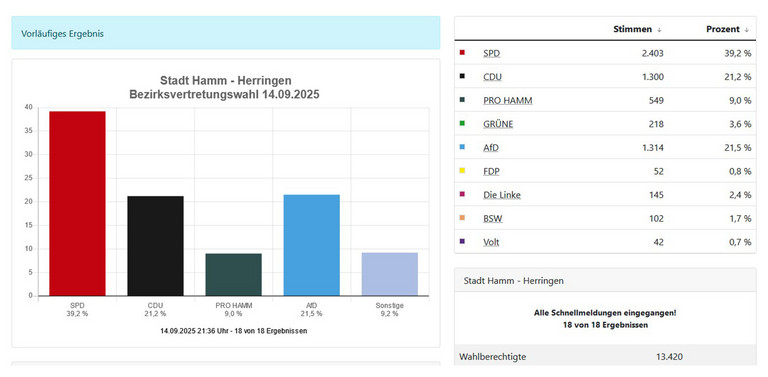Sort by the Stimmen column arrow

click(659, 30)
